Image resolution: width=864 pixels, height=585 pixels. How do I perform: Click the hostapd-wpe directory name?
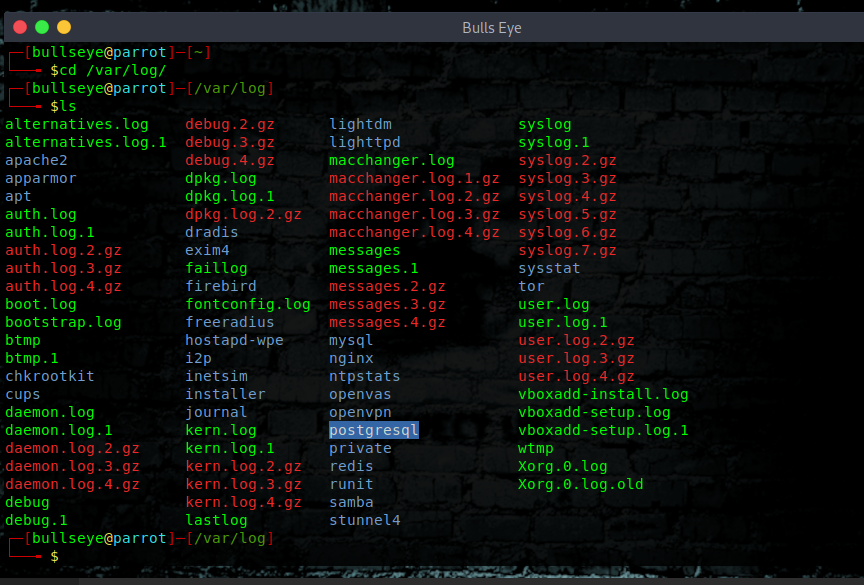(234, 340)
